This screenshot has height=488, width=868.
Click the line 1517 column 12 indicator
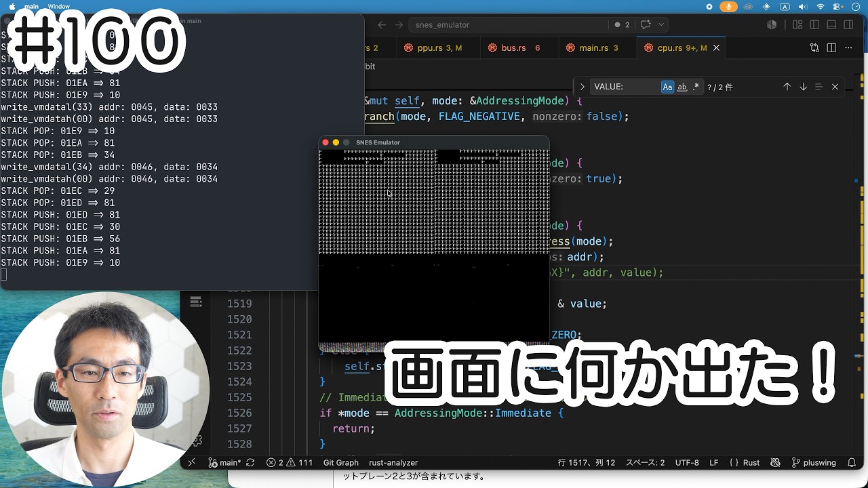(x=587, y=462)
